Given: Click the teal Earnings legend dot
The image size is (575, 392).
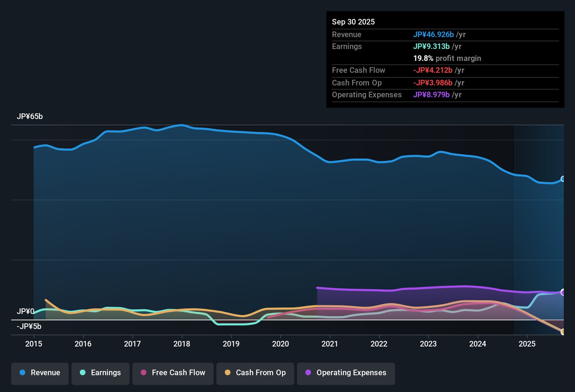Looking at the screenshot, I should [x=82, y=373].
